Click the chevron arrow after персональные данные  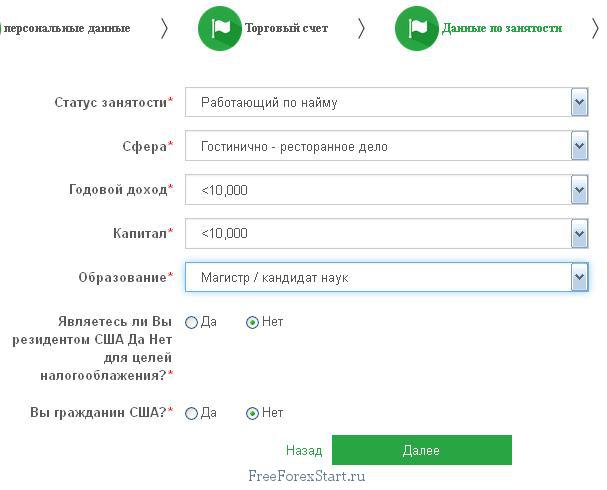pyautogui.click(x=164, y=28)
